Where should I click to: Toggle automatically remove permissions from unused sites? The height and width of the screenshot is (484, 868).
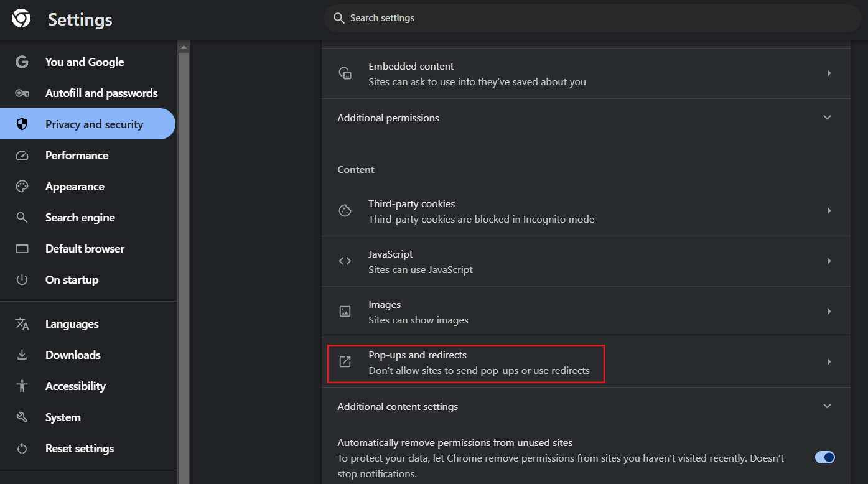click(x=824, y=458)
